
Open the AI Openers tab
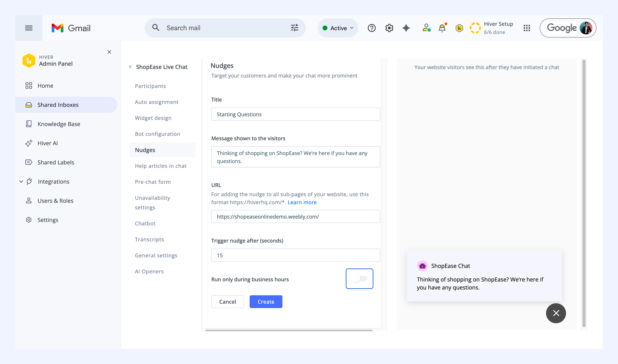pyautogui.click(x=149, y=271)
